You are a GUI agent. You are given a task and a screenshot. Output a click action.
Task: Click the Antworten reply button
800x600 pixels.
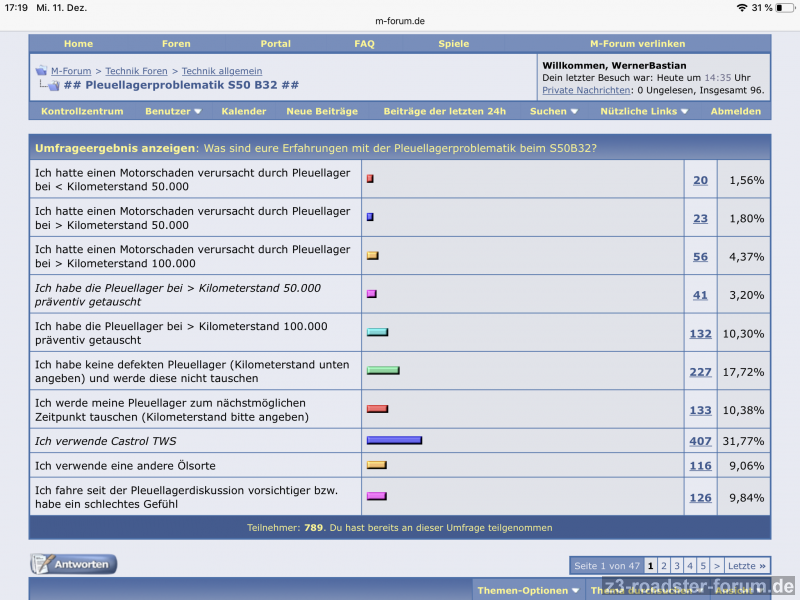tap(73, 564)
